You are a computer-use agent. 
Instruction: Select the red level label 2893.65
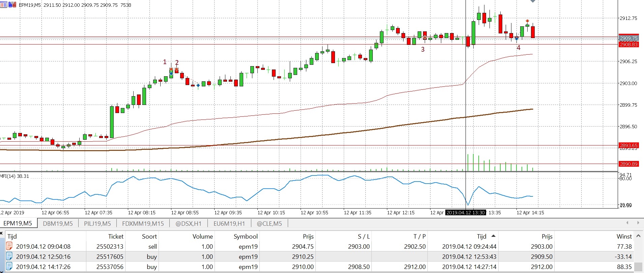tap(629, 145)
